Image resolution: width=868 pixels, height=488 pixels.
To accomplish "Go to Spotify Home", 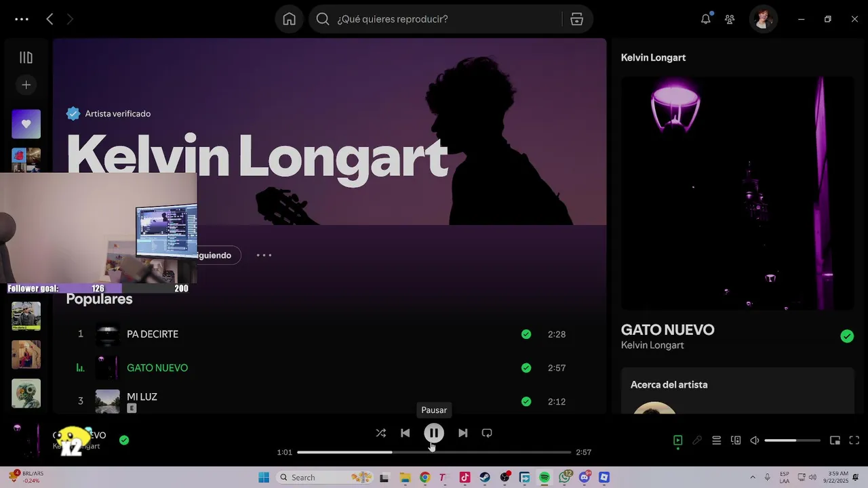I will 289,19.
